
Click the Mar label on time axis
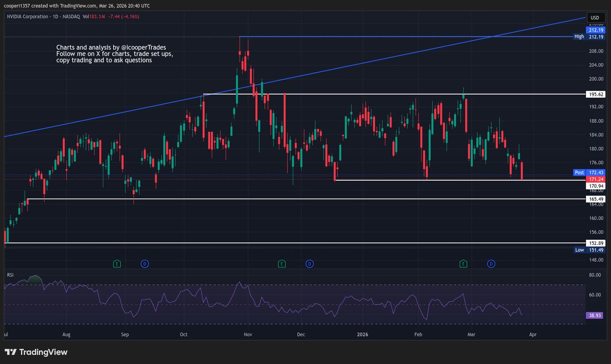(x=471, y=335)
